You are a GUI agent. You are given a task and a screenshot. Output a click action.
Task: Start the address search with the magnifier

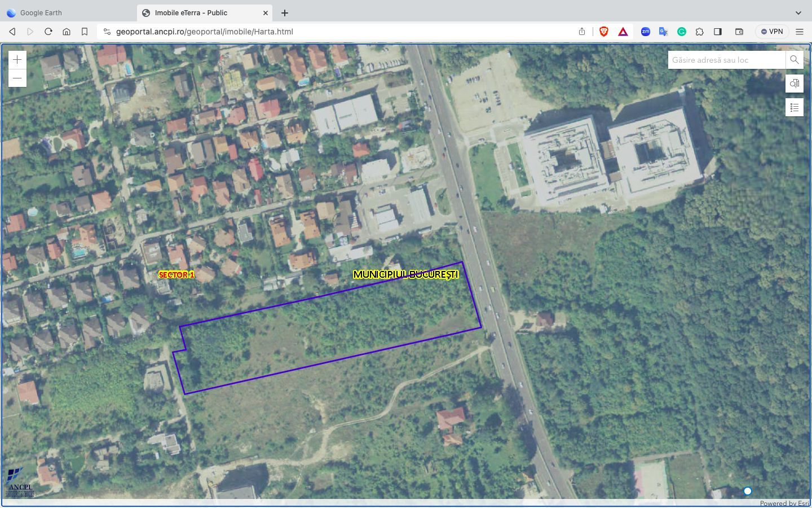[x=795, y=59]
